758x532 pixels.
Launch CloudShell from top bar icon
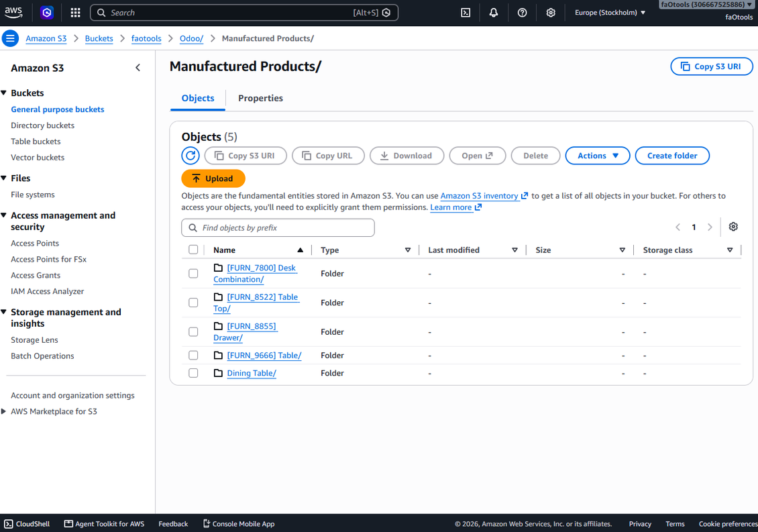[466, 13]
